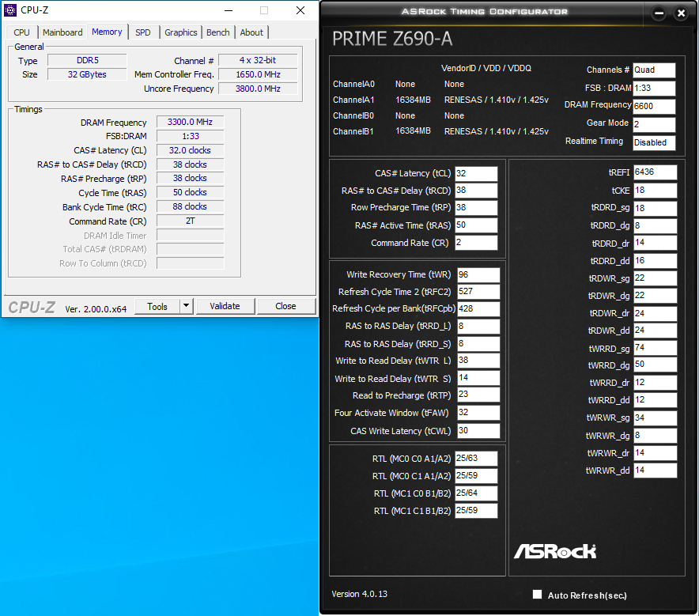This screenshot has width=699, height=616.
Task: Click the tRDRD_dg field
Action: coord(655,225)
